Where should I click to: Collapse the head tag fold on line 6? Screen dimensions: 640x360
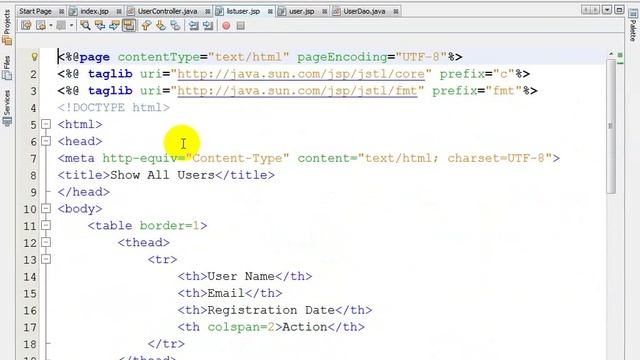tap(46, 141)
